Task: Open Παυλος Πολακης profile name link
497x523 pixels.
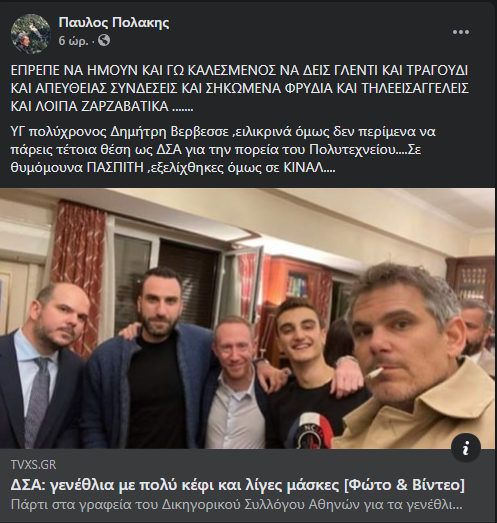Action: click(114, 23)
